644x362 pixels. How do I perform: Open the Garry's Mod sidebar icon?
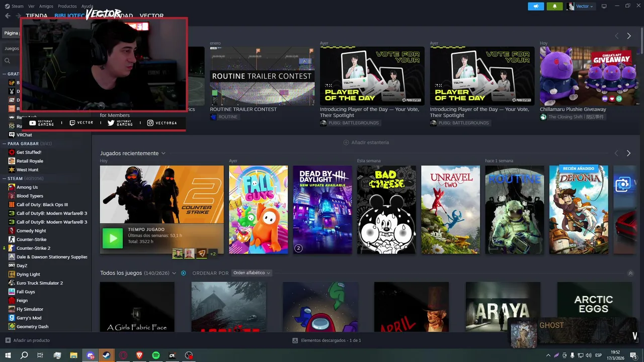click(12, 318)
